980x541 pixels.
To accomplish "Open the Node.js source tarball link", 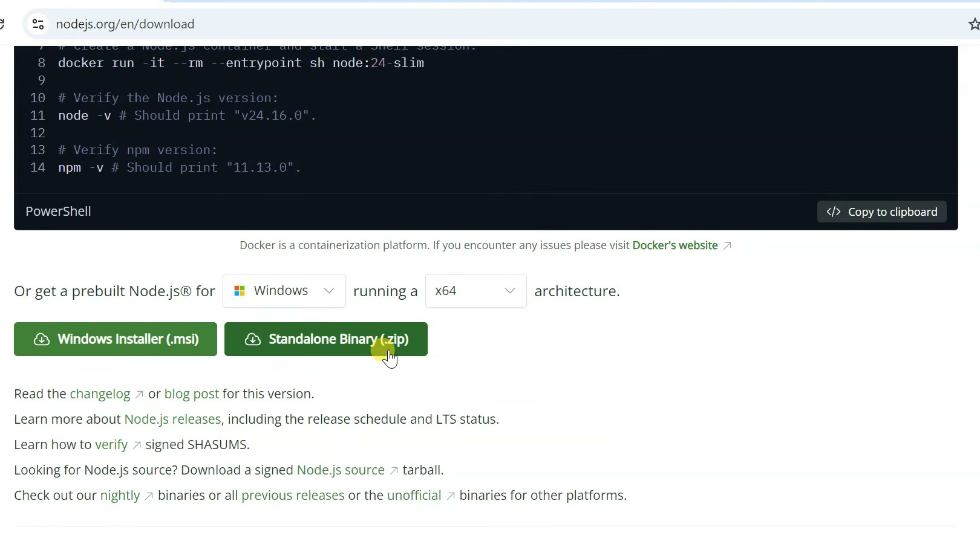I will click(x=341, y=470).
